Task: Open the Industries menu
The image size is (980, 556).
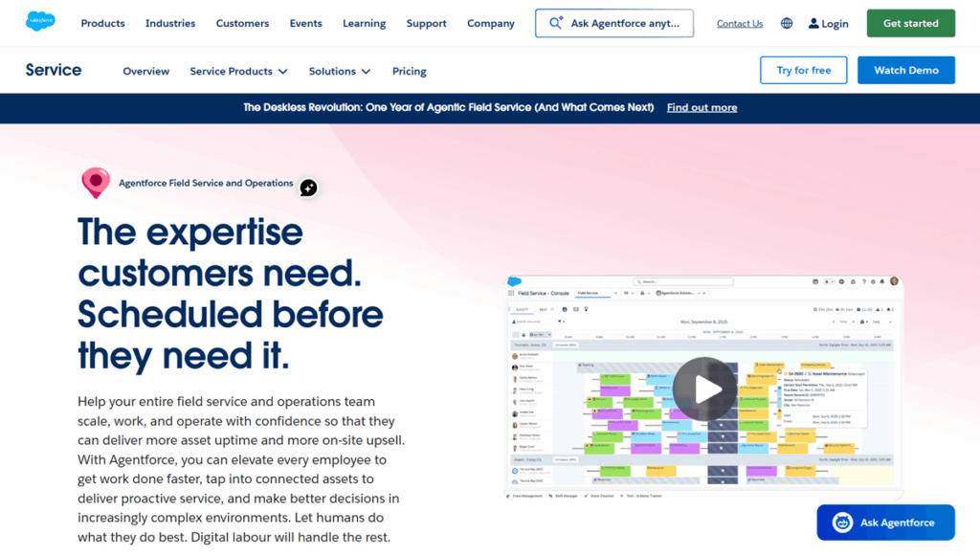Action: click(170, 23)
